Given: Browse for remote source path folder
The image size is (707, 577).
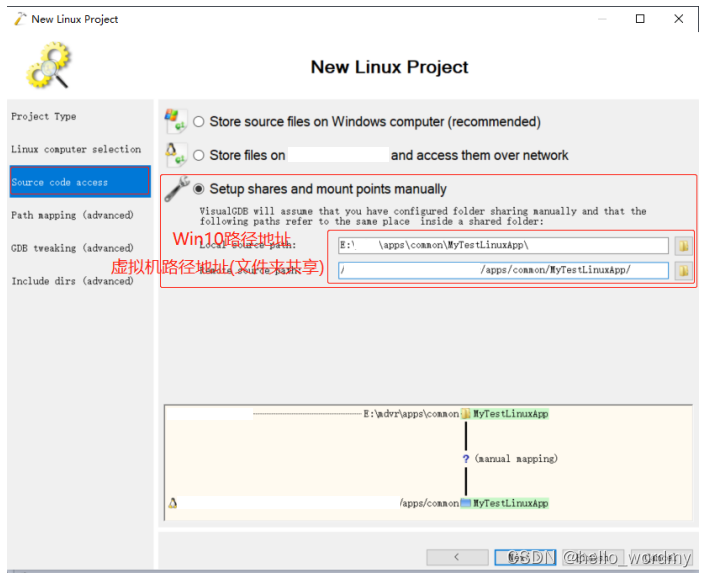Looking at the screenshot, I should (x=684, y=270).
